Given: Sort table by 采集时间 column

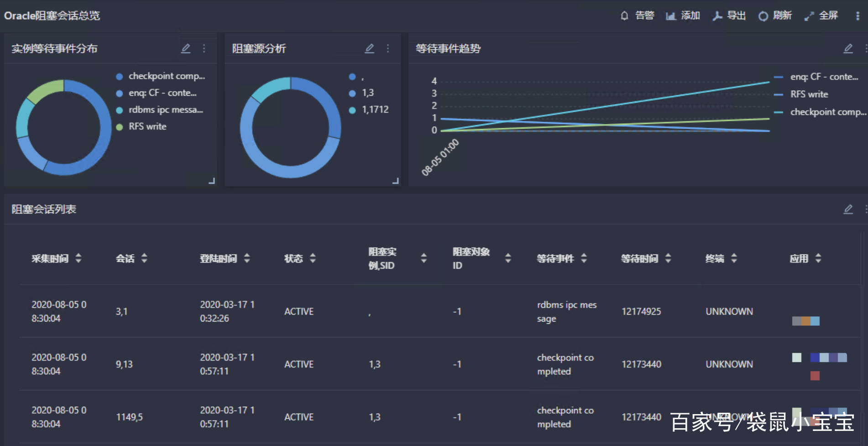Looking at the screenshot, I should pos(78,258).
